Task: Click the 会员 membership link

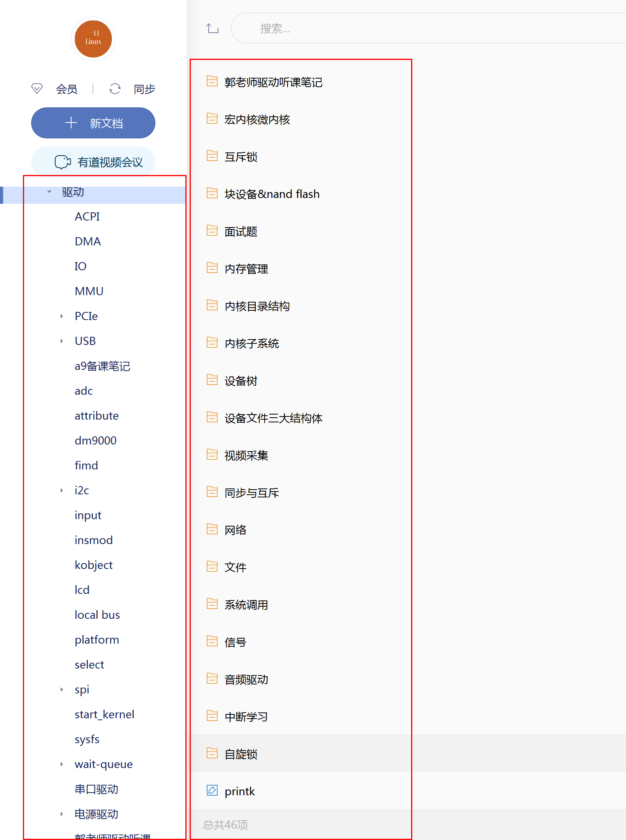Action: [67, 89]
